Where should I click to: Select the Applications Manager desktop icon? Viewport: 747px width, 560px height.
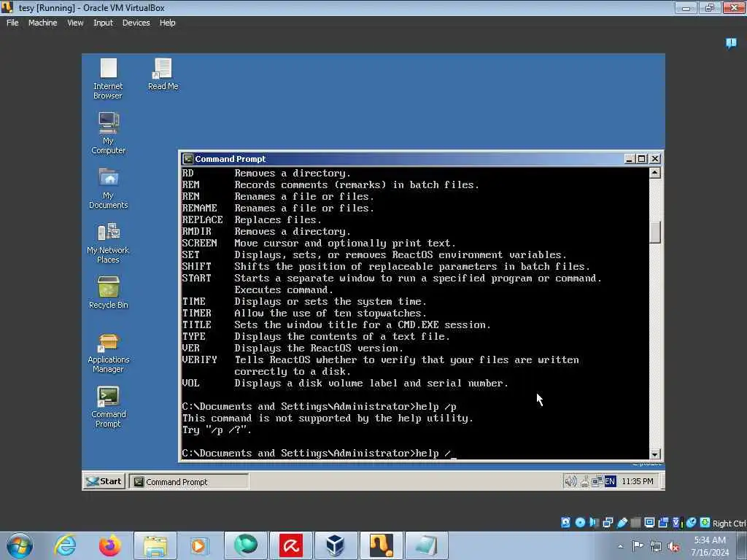[109, 352]
